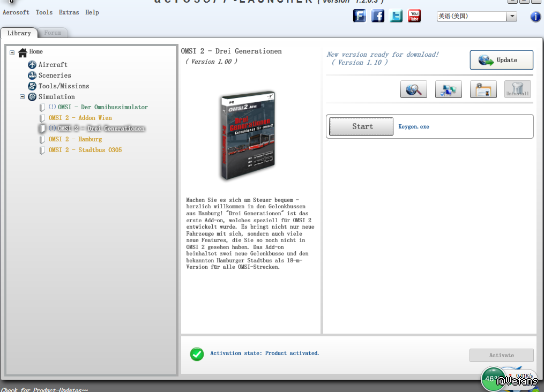
Task: Click the network computers icon button
Action: (448, 89)
